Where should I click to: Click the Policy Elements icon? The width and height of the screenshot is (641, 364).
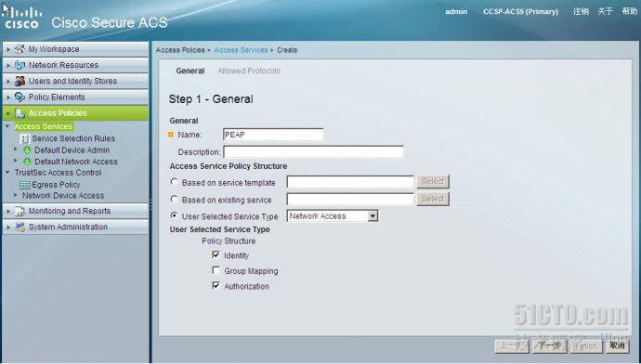(20, 97)
